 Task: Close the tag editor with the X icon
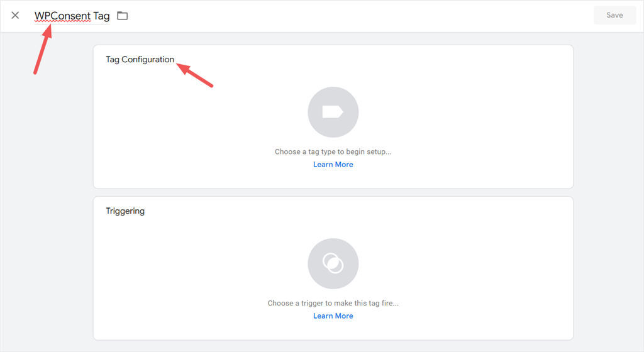[x=15, y=16]
